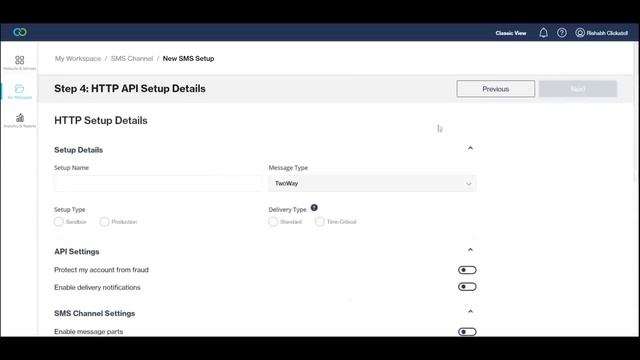Click the Previous button

pyautogui.click(x=496, y=89)
